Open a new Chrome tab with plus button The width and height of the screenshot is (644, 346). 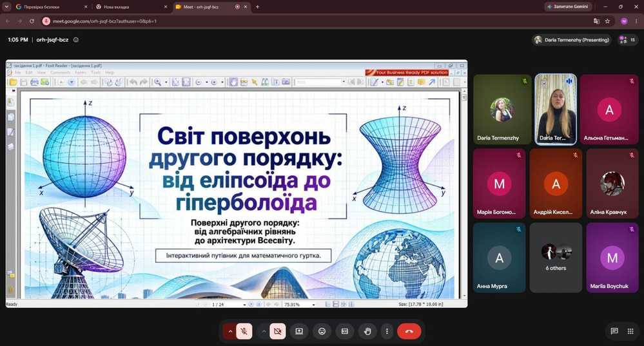tap(257, 7)
